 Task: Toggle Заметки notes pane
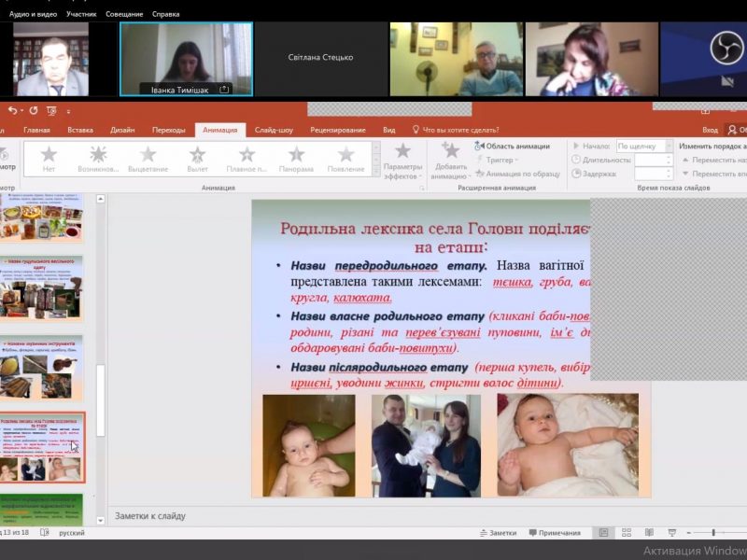[x=497, y=533]
